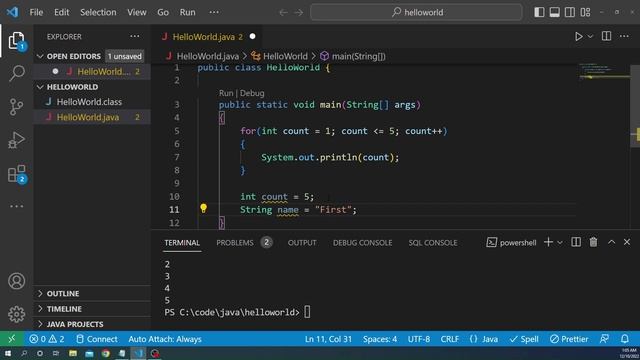
Task: Go back in navigation history
Action: 283,13
